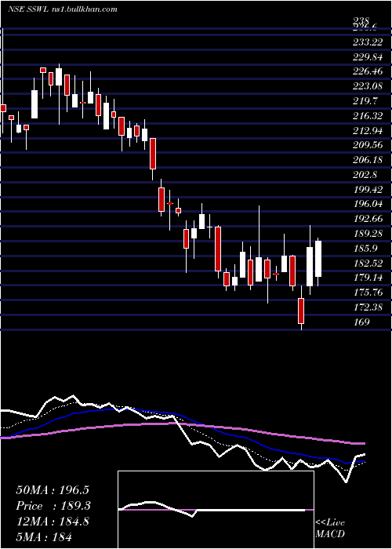Click the 12MA : 184.8 readout
392x549 pixels.
tap(53, 522)
